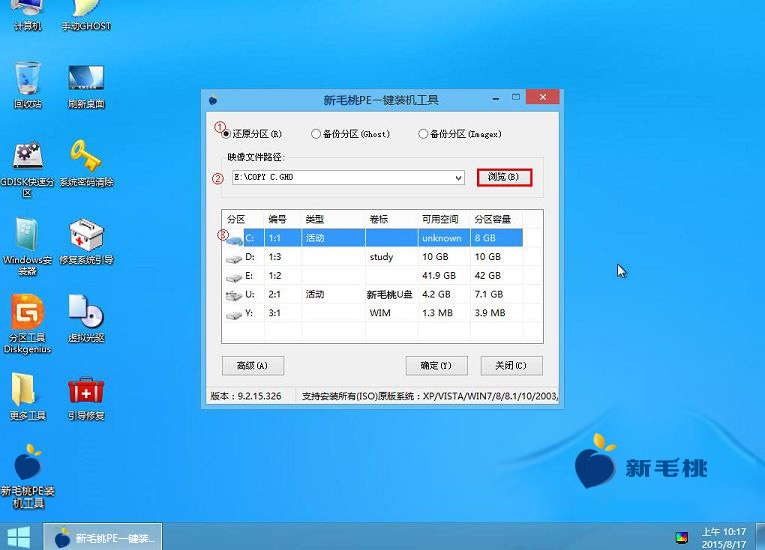765x550 pixels.
Task: Open the 手动GHOST desktop icon
Action: coord(86,15)
